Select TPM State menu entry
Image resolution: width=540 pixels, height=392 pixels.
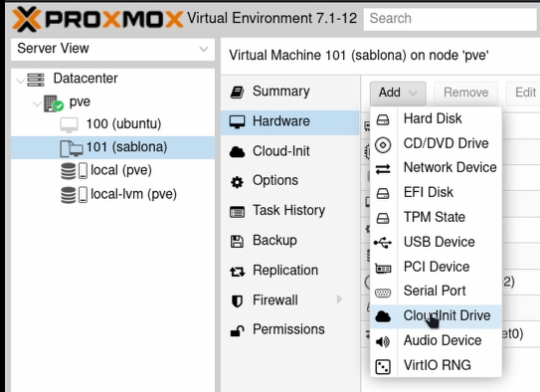(436, 218)
